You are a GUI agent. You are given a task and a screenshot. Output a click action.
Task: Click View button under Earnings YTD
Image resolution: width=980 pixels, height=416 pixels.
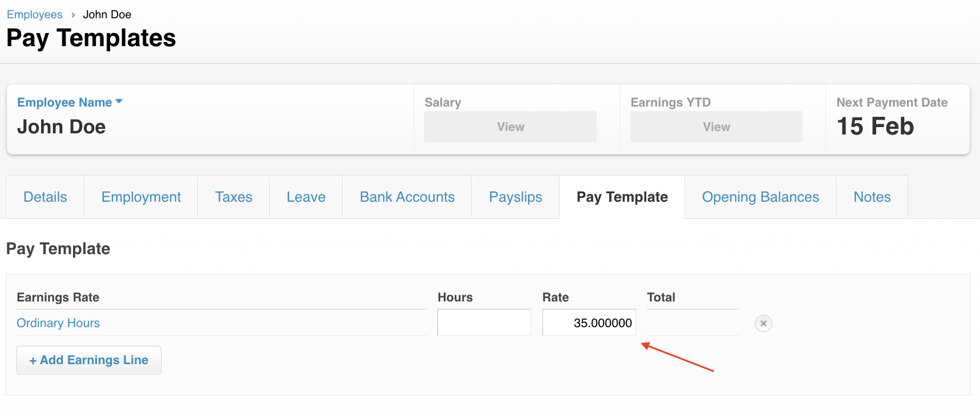click(716, 127)
